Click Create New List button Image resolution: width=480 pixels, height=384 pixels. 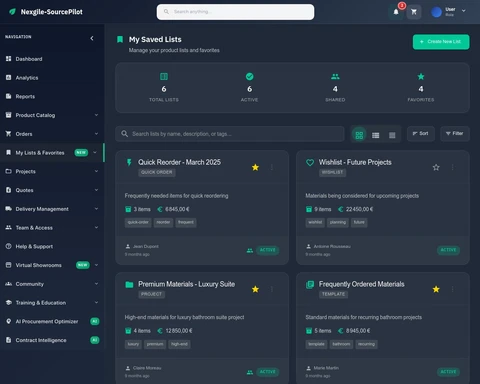click(x=441, y=42)
